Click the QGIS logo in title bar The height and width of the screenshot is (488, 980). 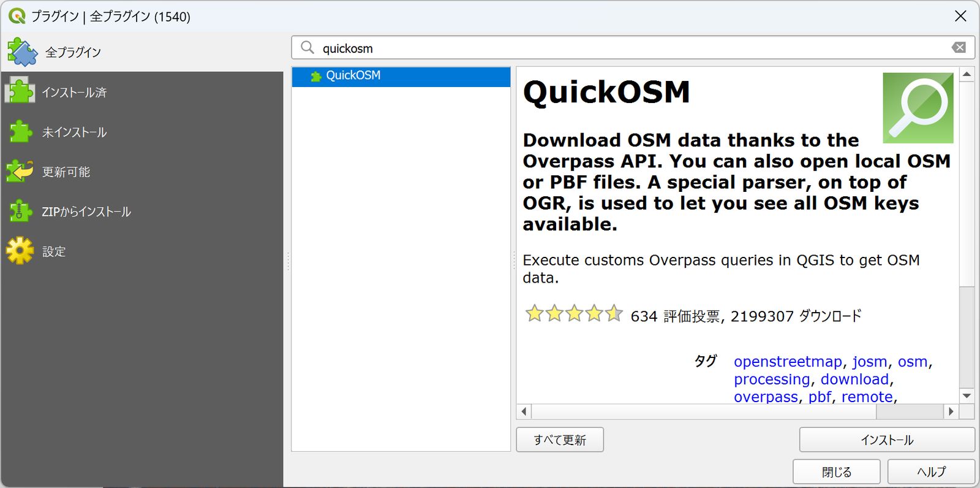tap(17, 17)
